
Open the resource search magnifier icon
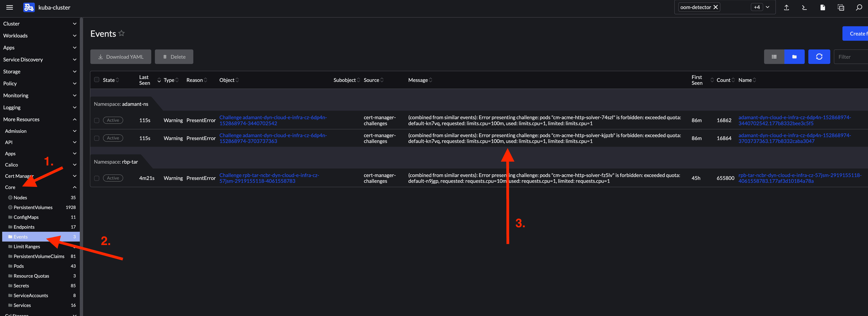[859, 7]
